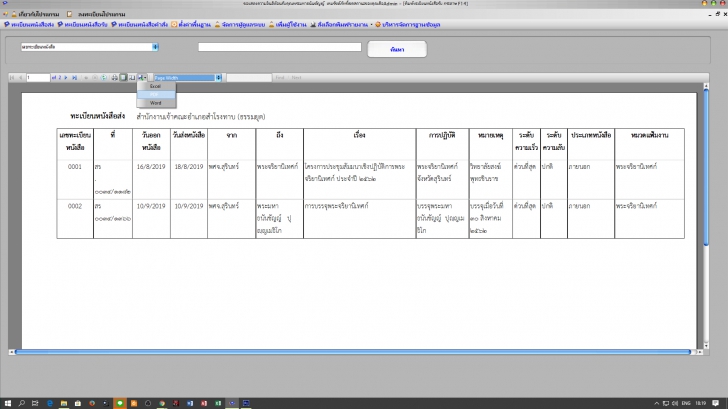This screenshot has width=728, height=409.
Task: Go to next page in report toolbar
Action: pyautogui.click(x=66, y=78)
